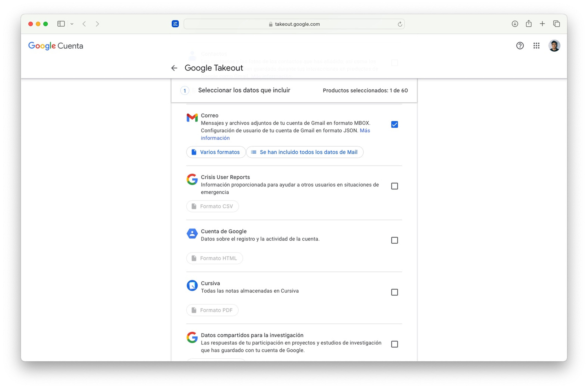Open the help question mark icon
Image resolution: width=588 pixels, height=389 pixels.
point(520,46)
